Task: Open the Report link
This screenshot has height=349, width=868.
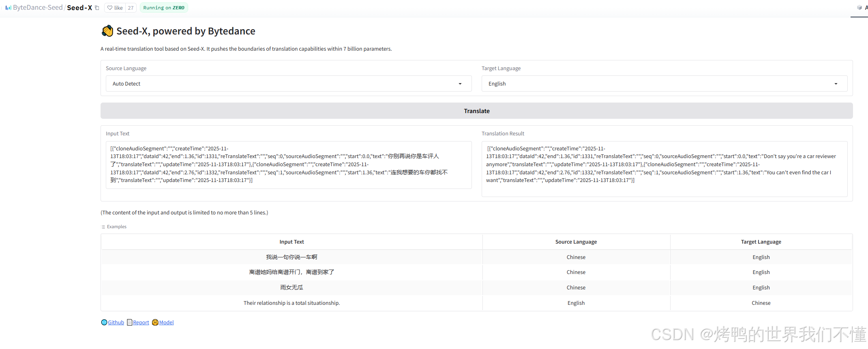Action: [x=141, y=322]
